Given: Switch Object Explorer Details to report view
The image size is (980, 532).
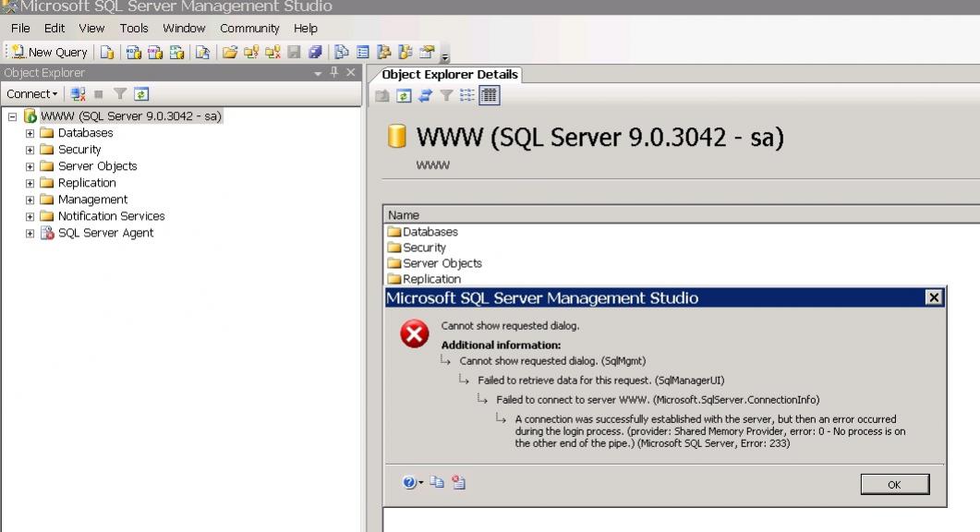Looking at the screenshot, I should (490, 96).
